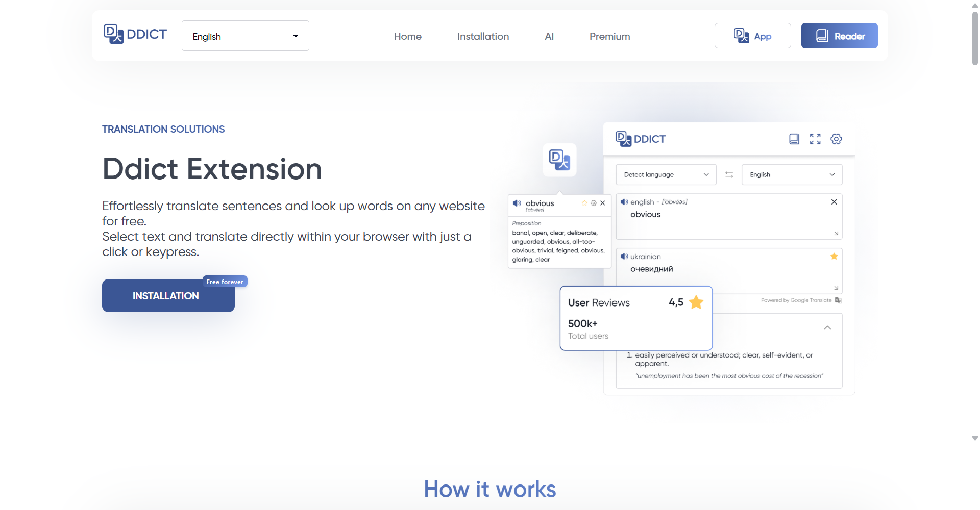Click the blue INSTALLATION button
Screen dimensions: 980x510
168,296
